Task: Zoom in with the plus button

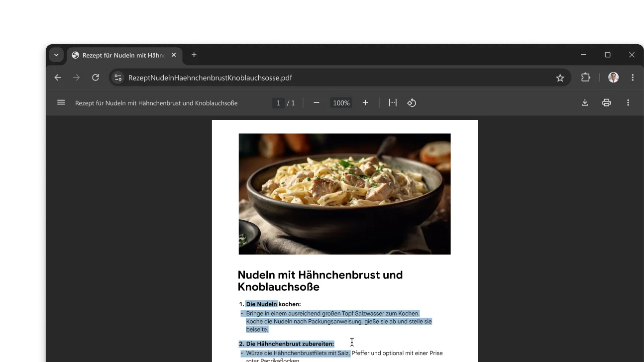Action: pyautogui.click(x=365, y=102)
